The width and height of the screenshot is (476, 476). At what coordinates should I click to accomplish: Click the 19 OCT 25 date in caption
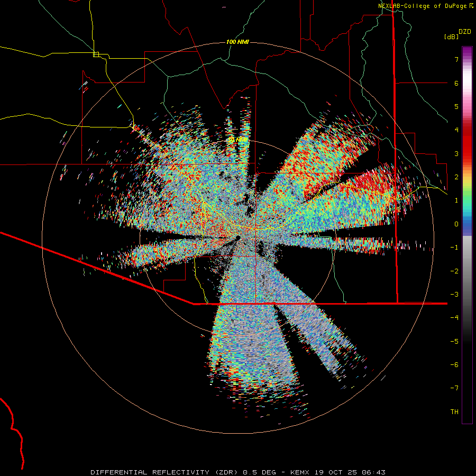(336, 472)
